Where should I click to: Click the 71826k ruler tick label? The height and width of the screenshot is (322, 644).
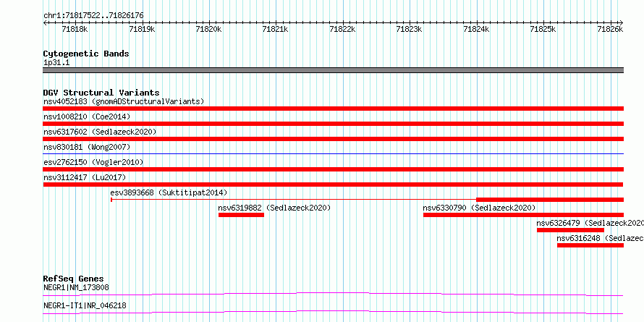point(610,29)
